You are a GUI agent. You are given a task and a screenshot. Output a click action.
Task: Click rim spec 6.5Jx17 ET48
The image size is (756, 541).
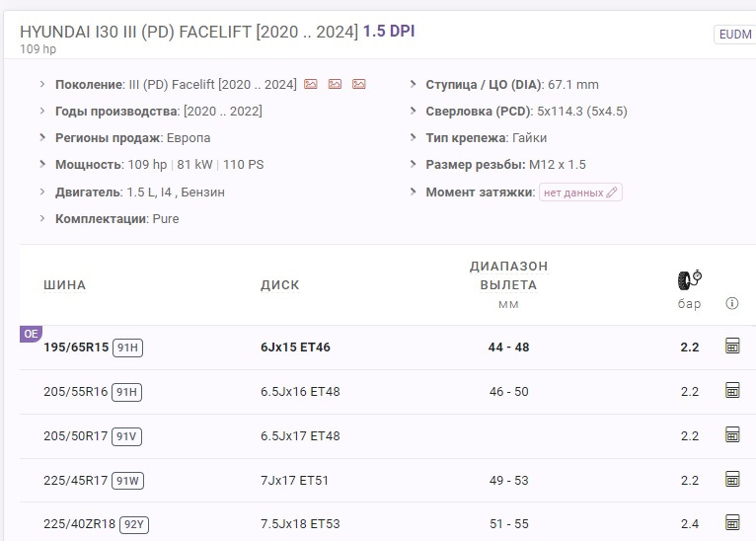click(x=300, y=436)
